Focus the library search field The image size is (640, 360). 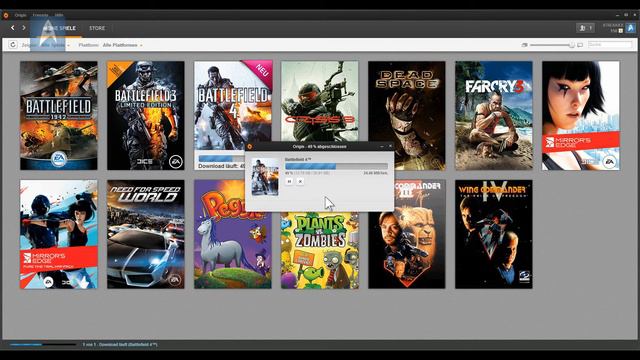tap(610, 44)
